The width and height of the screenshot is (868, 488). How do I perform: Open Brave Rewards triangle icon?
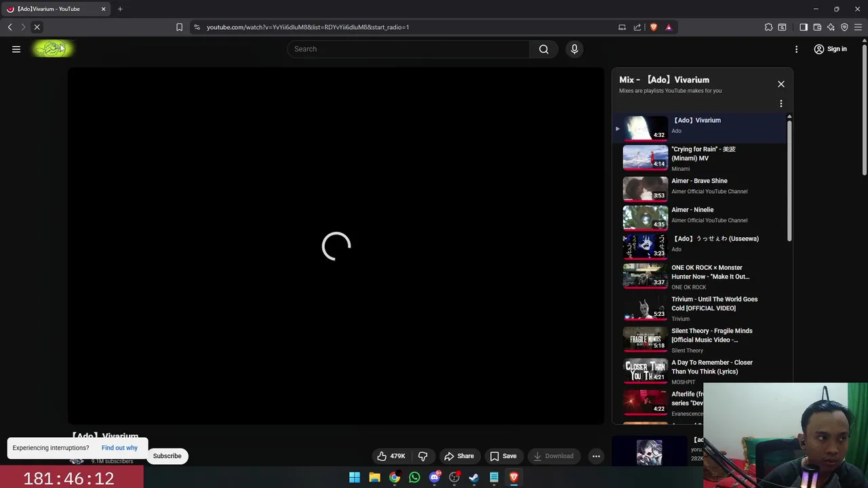pos(669,27)
